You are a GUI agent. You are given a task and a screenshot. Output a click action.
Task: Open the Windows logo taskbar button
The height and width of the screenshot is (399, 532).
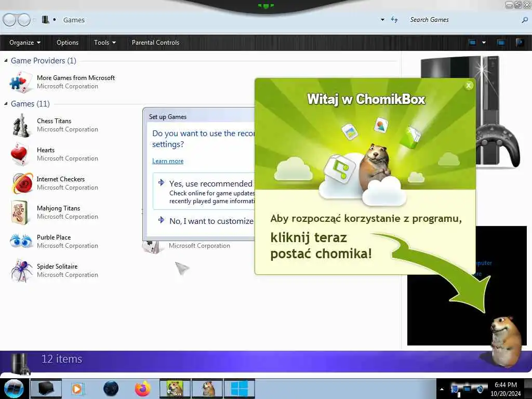pyautogui.click(x=239, y=389)
